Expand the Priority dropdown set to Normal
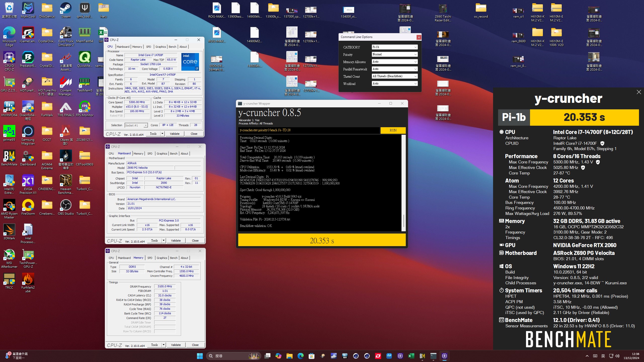This screenshot has width=644, height=362. coord(395,54)
